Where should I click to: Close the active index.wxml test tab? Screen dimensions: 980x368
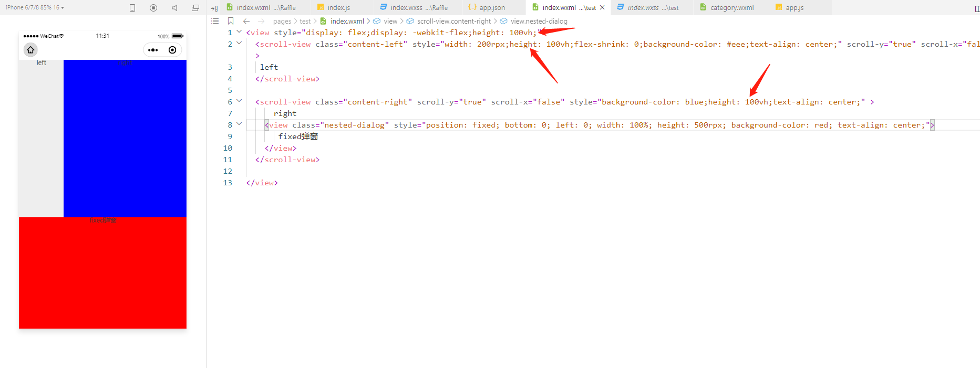(602, 7)
